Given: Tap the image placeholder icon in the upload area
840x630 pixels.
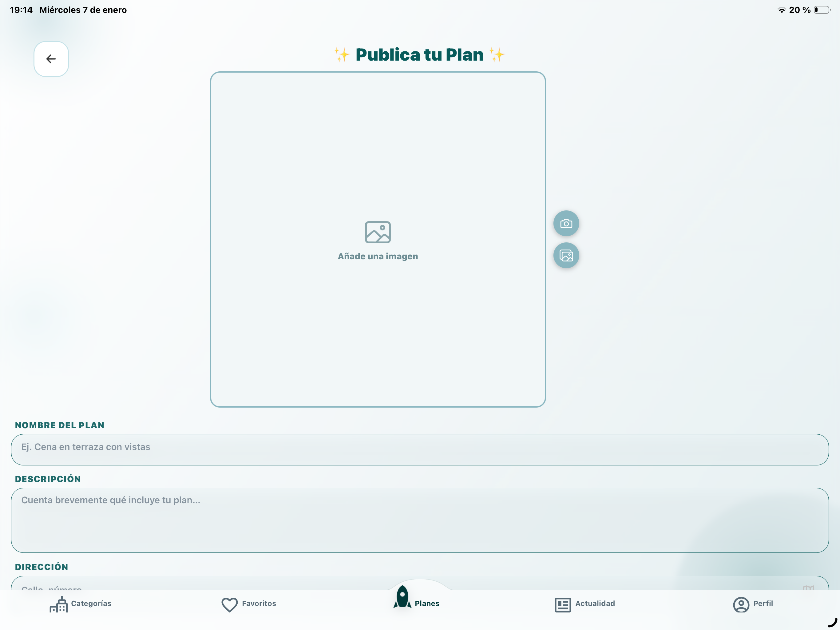Looking at the screenshot, I should click(378, 232).
